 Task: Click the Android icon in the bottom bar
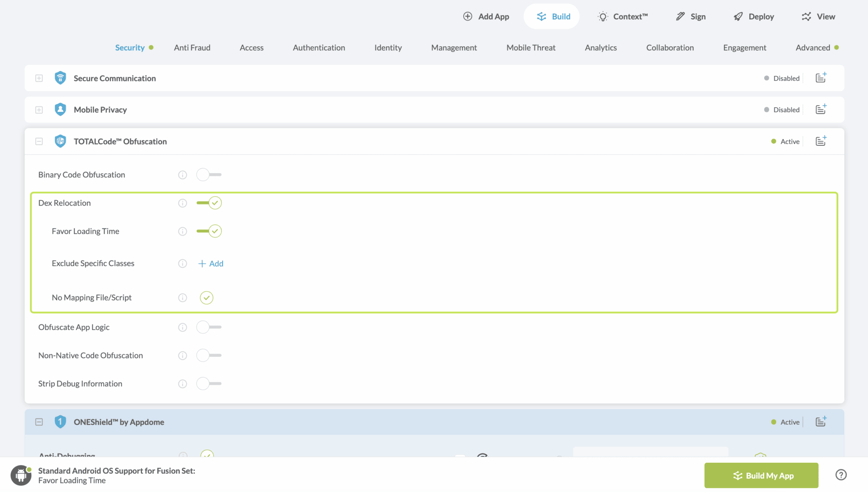(21, 475)
